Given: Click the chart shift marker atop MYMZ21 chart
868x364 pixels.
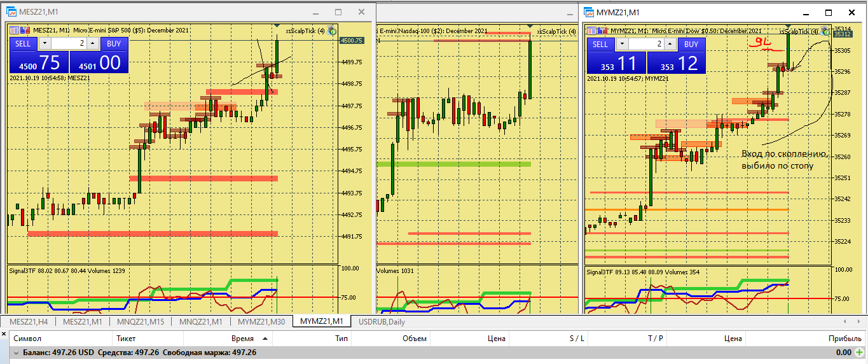Looking at the screenshot, I should (x=788, y=26).
